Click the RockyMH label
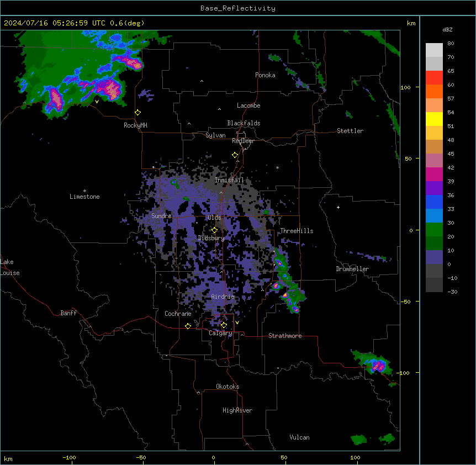 (135, 125)
